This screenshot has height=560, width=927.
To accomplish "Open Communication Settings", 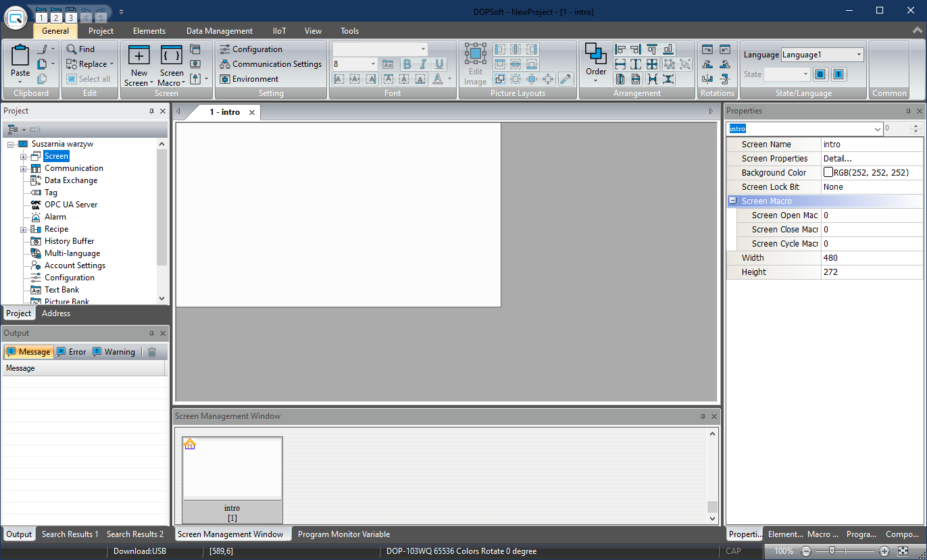I will 270,64.
